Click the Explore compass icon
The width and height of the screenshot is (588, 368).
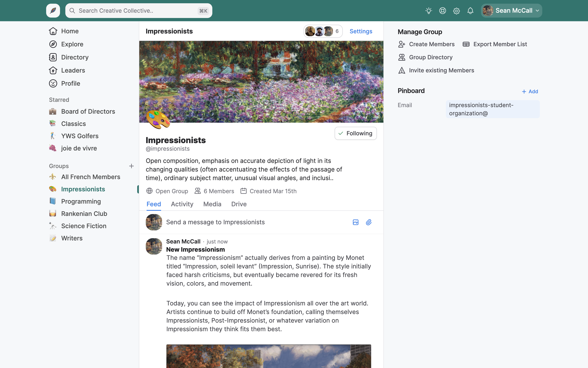click(53, 44)
